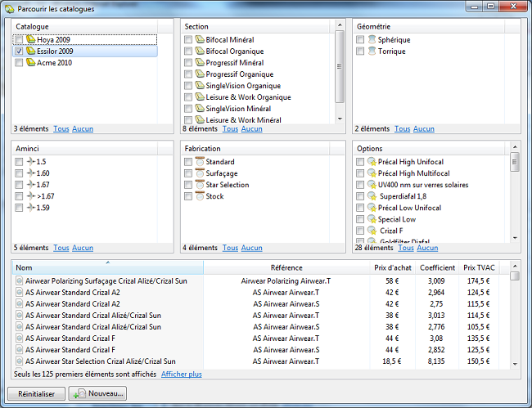Viewport: 532px width, 408px height.
Task: Click the Superdiafal 1,8 option icon
Action: click(x=372, y=196)
